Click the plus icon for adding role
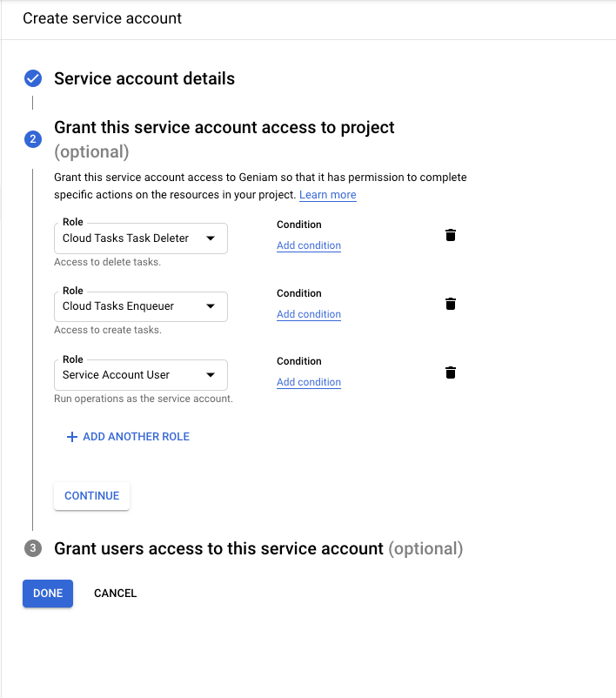616x698 pixels. coord(72,437)
